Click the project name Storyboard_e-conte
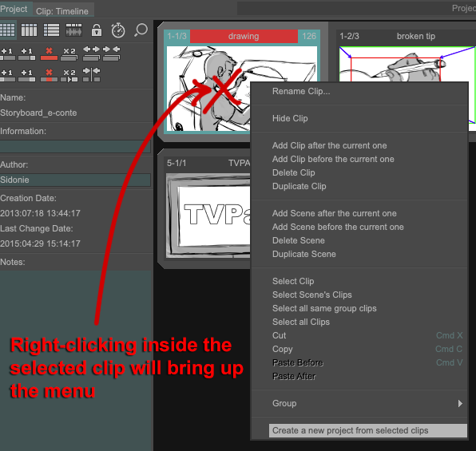 tap(38, 113)
